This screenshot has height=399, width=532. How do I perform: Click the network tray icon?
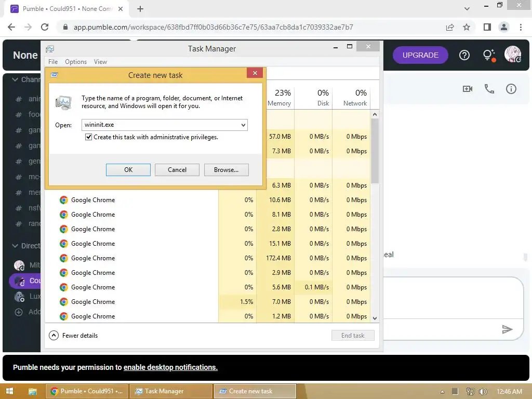(x=470, y=392)
